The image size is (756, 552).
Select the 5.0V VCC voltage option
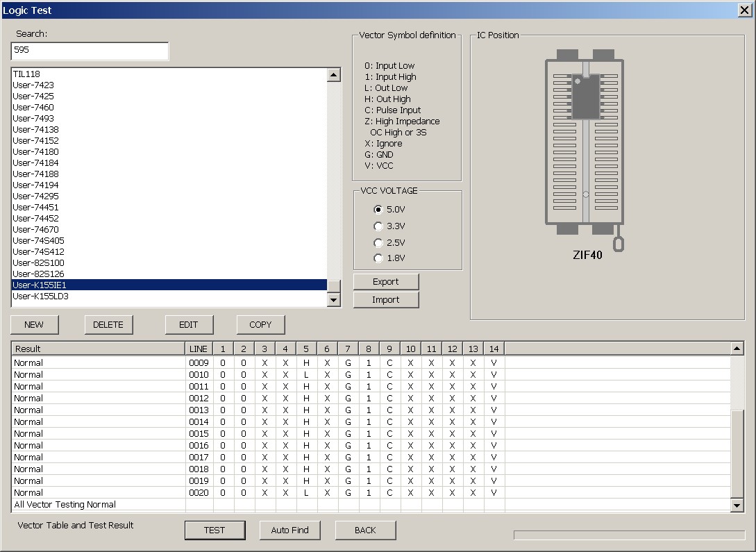[x=378, y=209]
